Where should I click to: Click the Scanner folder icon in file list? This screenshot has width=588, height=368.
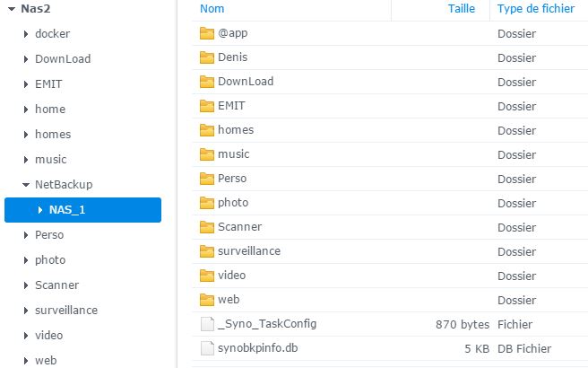[207, 227]
